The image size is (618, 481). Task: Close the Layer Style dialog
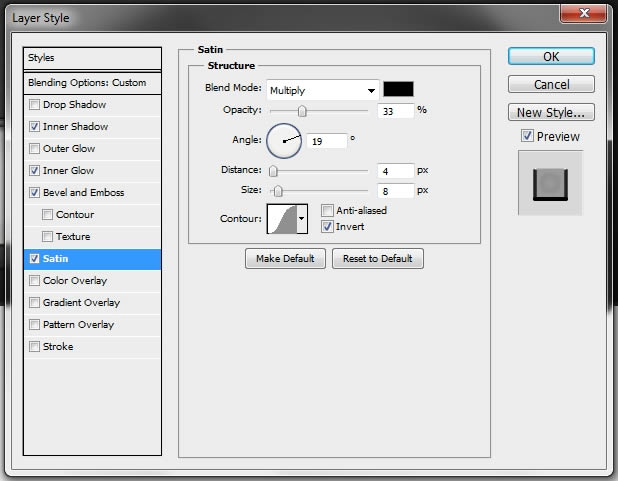[x=584, y=13]
